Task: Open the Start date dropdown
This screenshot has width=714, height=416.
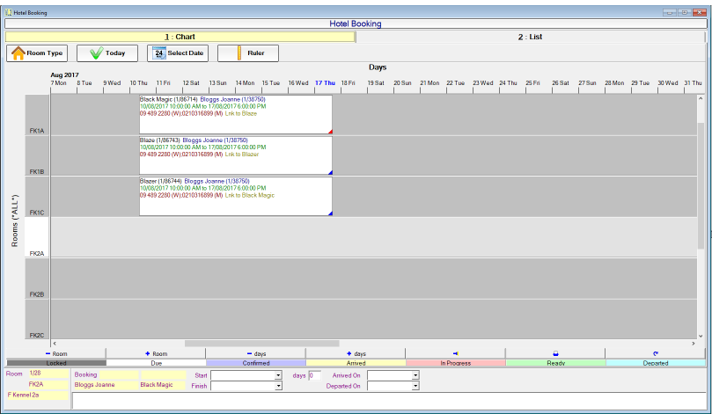Action: pos(278,376)
